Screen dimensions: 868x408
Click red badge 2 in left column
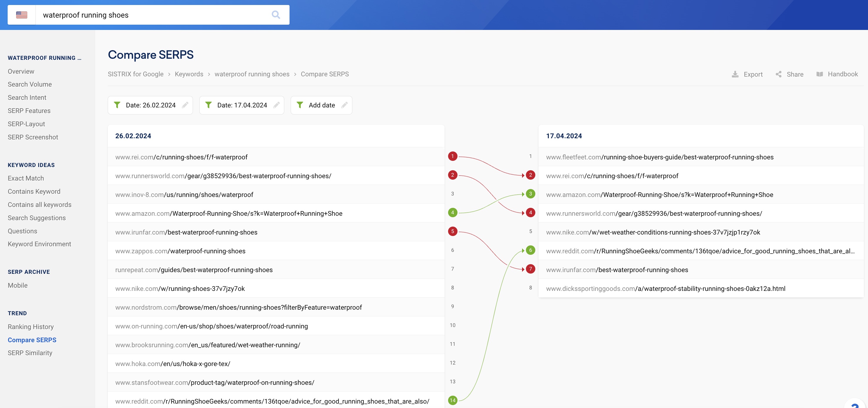point(452,175)
